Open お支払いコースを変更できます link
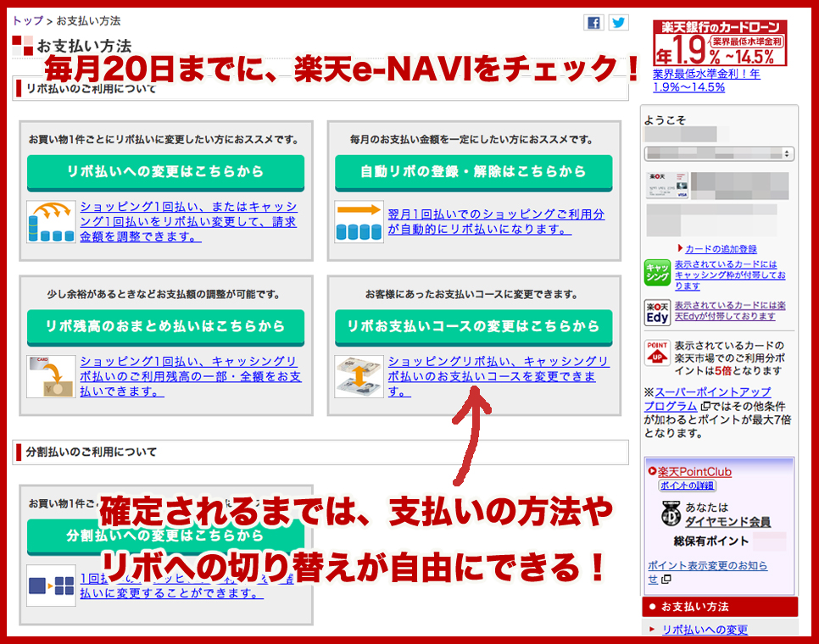This screenshot has width=819, height=644. click(499, 376)
